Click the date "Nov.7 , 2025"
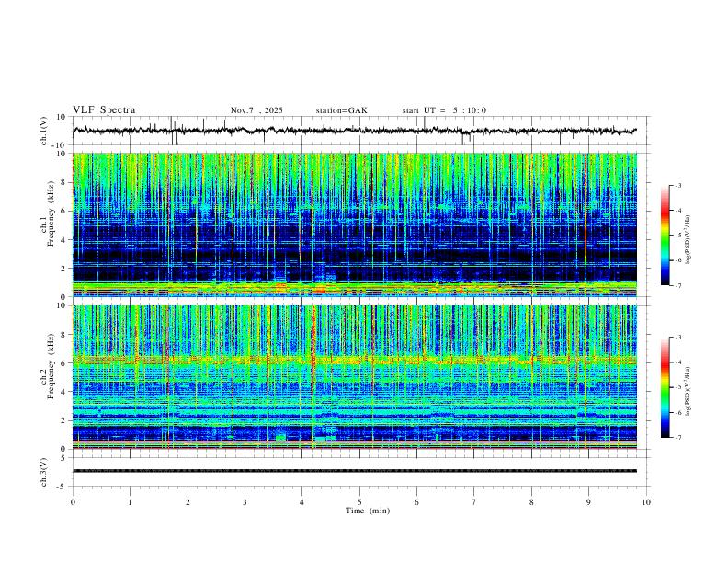Viewport: 728px width, 563px height. (256, 110)
